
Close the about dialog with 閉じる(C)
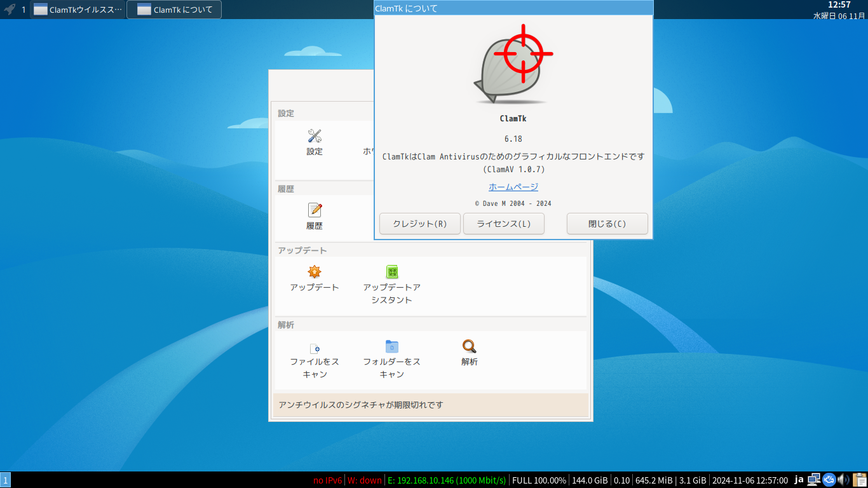click(607, 224)
